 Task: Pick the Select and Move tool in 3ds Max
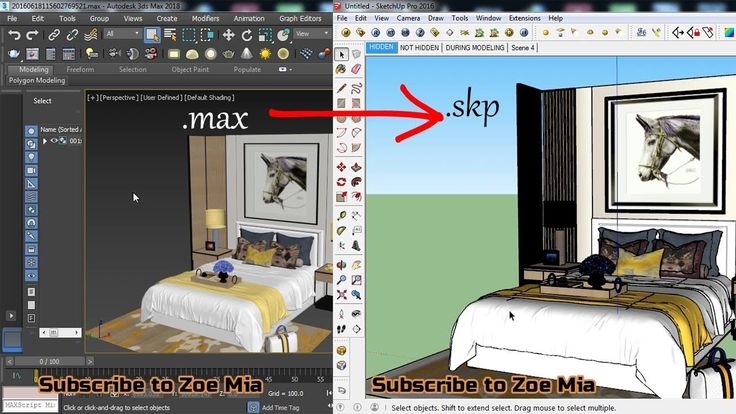(x=229, y=35)
